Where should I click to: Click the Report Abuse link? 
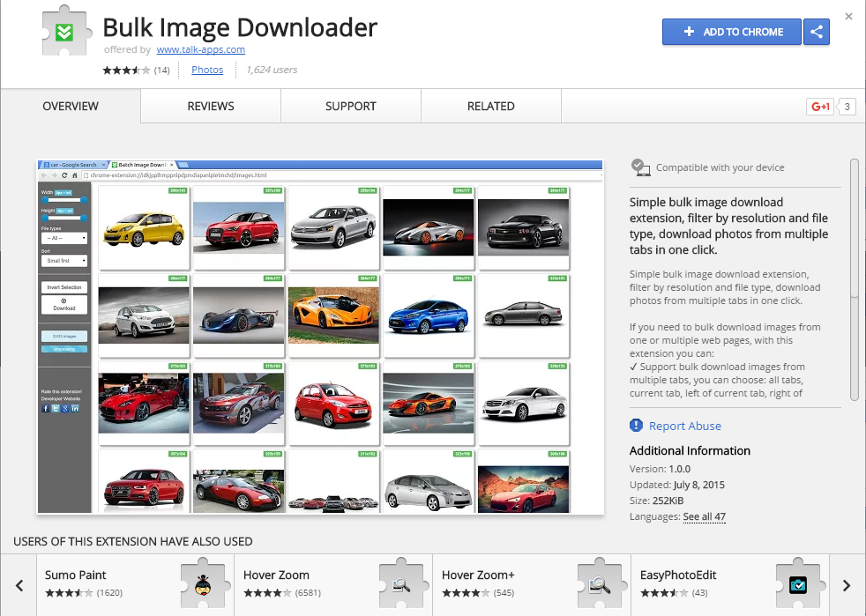pyautogui.click(x=685, y=426)
